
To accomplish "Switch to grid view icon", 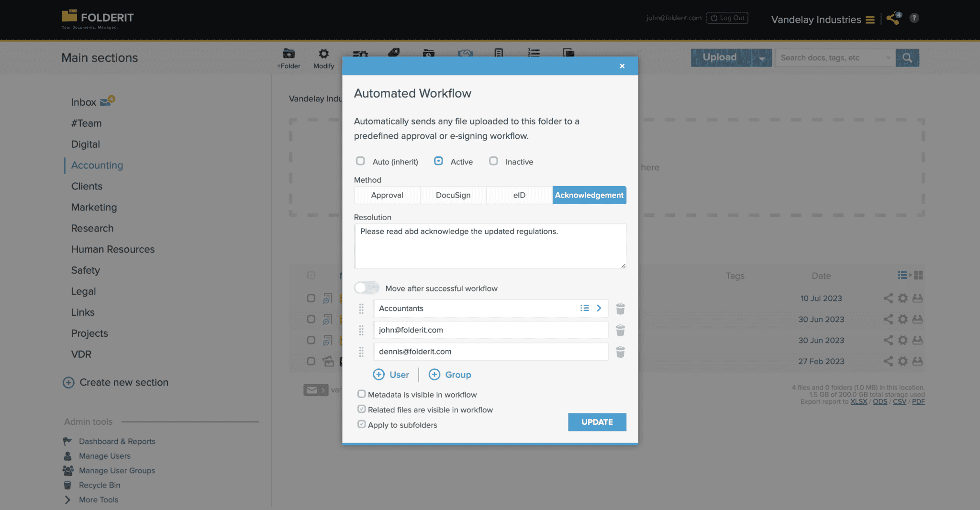I will point(918,275).
